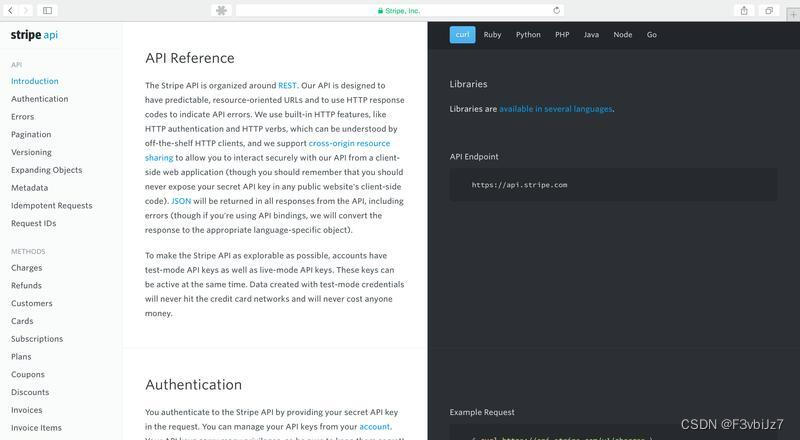
Task: Click the API Endpoint label
Action: coord(474,157)
